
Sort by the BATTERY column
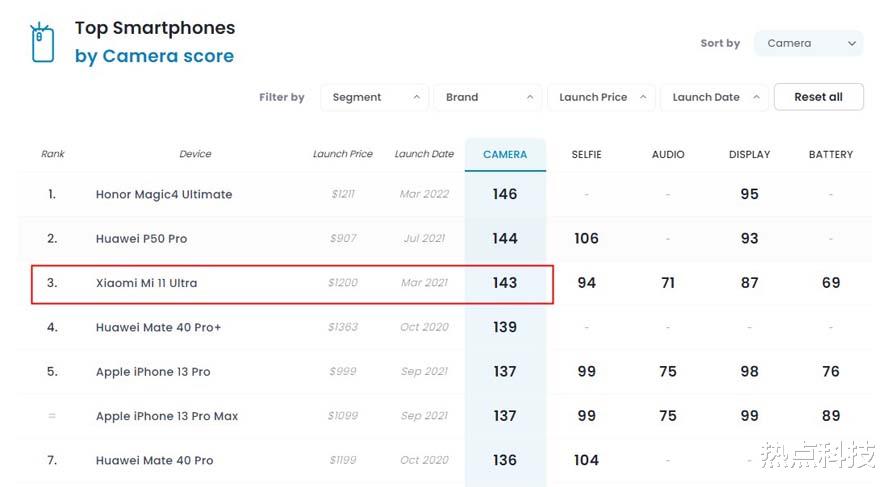pos(831,154)
